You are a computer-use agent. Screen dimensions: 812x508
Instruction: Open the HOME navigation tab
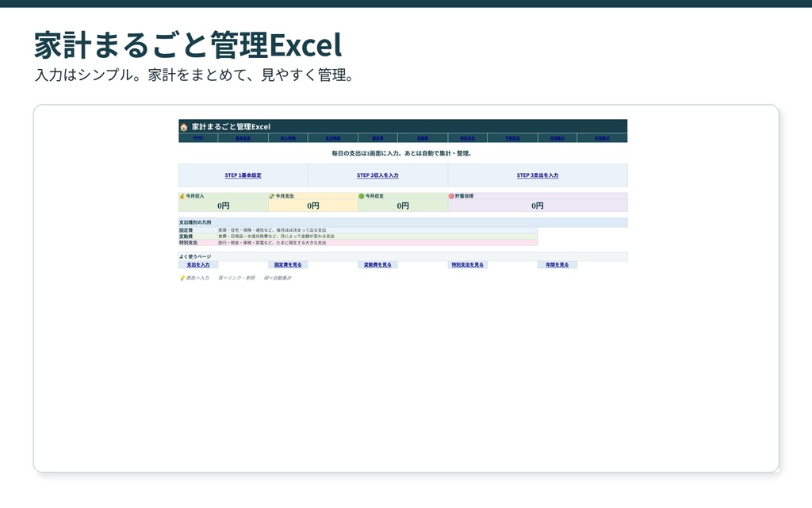[198, 138]
